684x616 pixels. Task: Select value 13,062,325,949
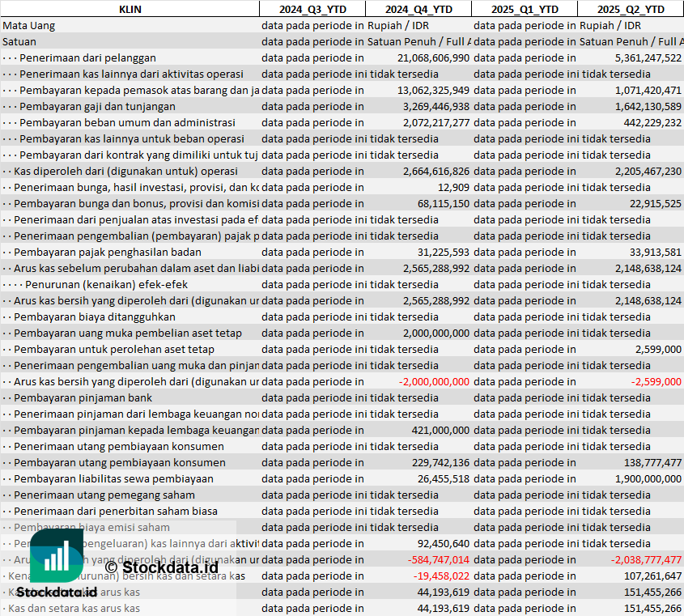pos(433,90)
